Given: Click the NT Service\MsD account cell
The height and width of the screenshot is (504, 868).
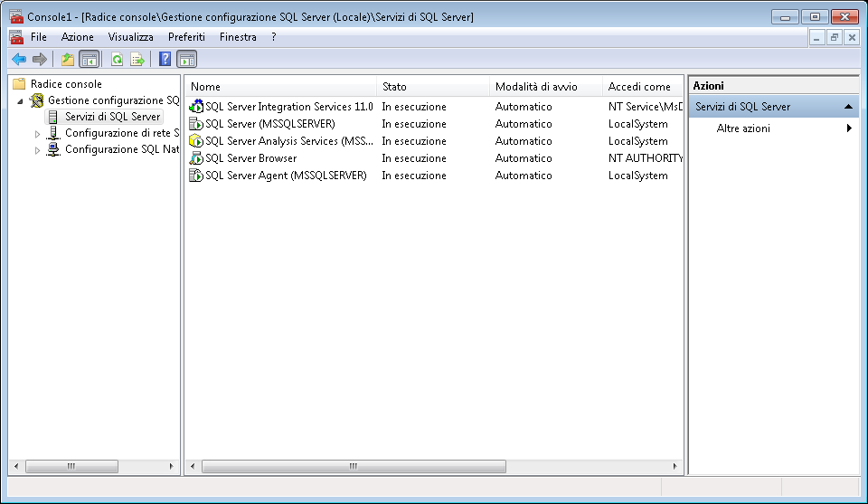Looking at the screenshot, I should pos(646,107).
